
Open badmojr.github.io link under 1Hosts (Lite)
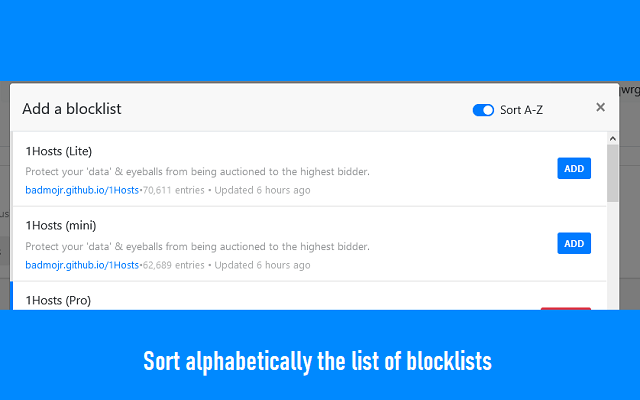(x=82, y=190)
